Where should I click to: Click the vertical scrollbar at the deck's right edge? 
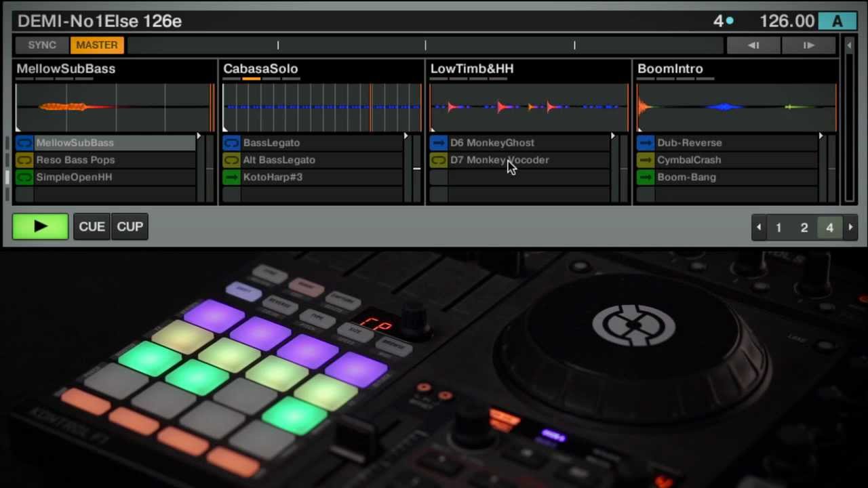click(x=849, y=129)
